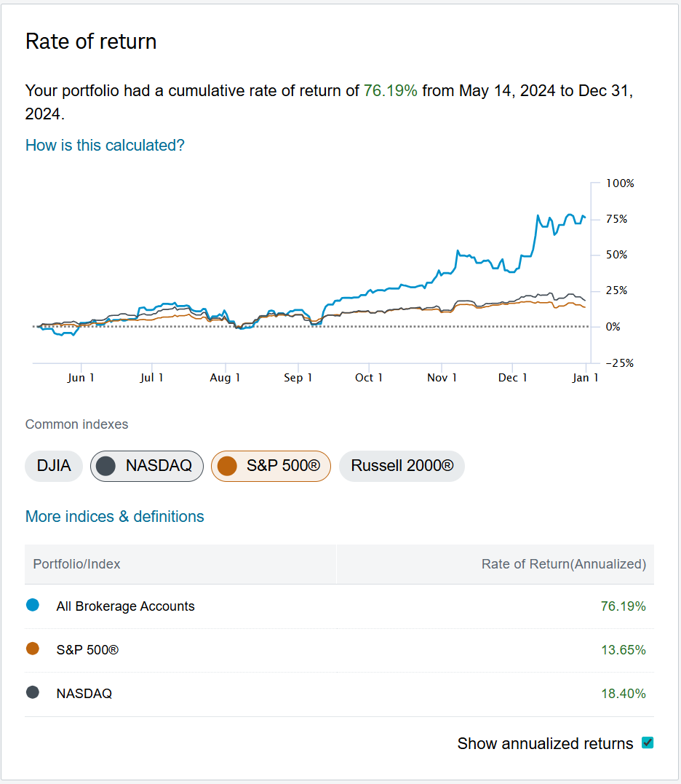This screenshot has width=681, height=784.
Task: Click Rate of Return(Annualized) column header
Action: [x=563, y=564]
